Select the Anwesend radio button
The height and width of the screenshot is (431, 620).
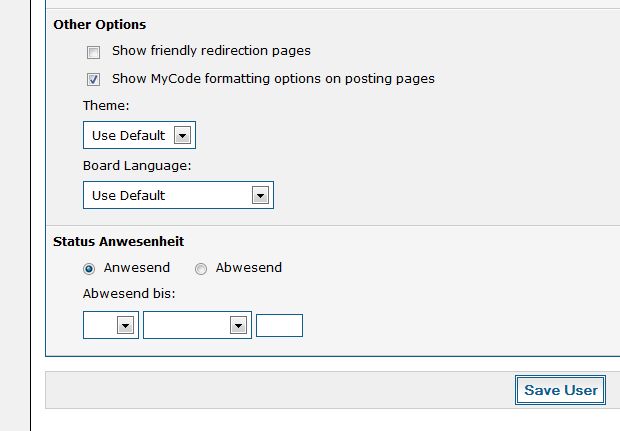[x=89, y=269]
